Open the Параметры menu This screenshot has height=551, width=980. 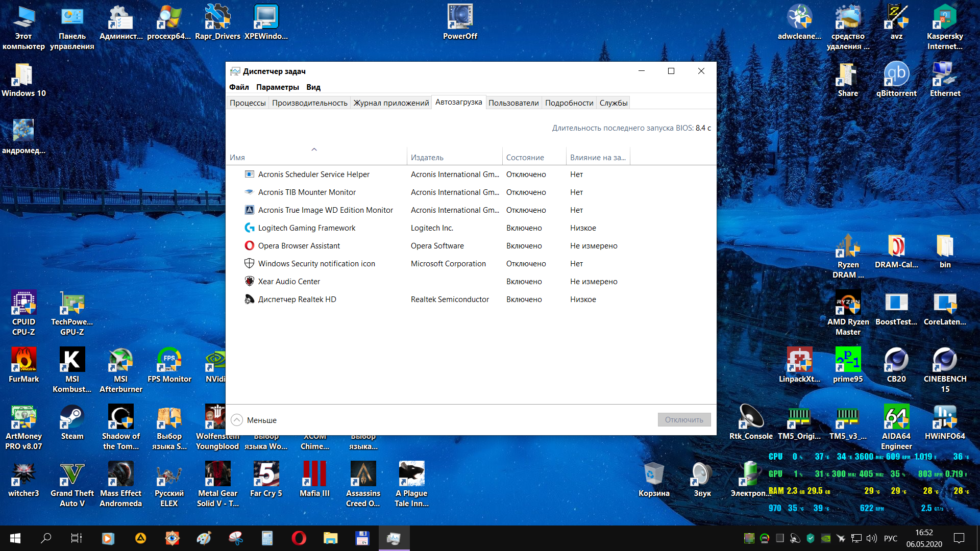click(x=277, y=87)
